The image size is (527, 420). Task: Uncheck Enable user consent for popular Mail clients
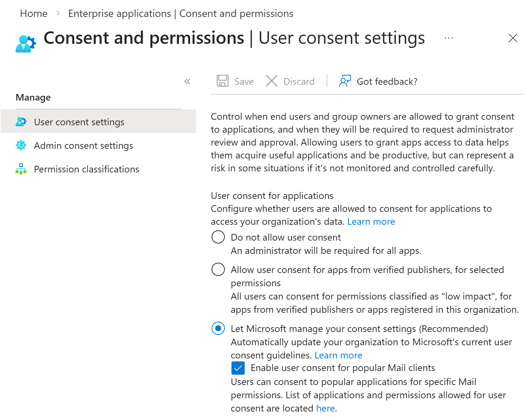click(x=238, y=368)
